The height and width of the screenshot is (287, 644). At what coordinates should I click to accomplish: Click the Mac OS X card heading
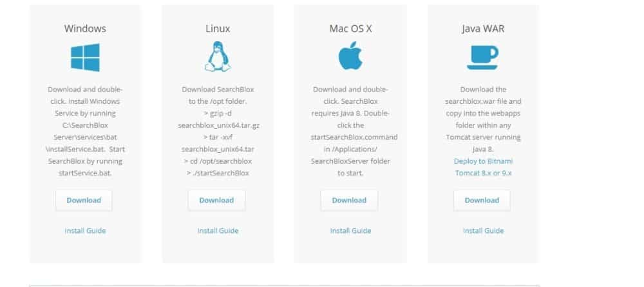(350, 28)
